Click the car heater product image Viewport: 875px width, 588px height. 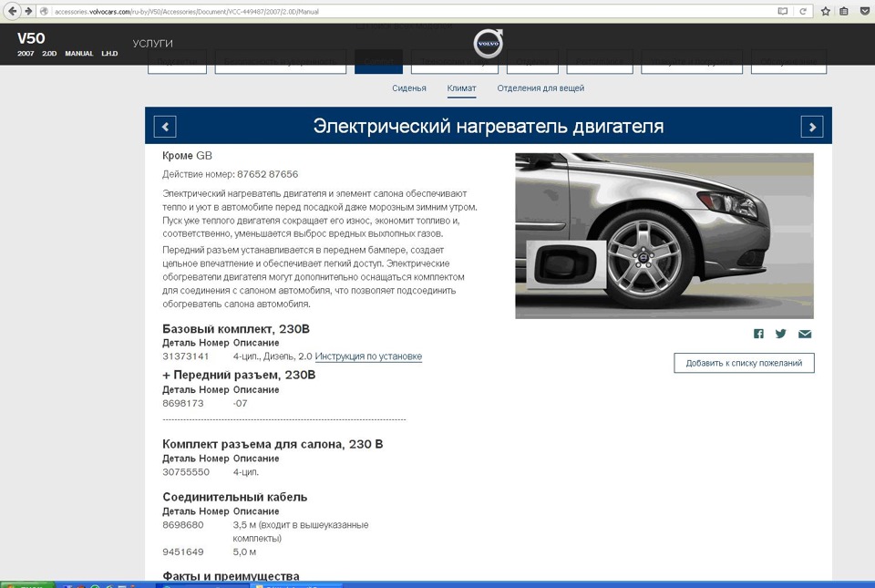tap(664, 236)
